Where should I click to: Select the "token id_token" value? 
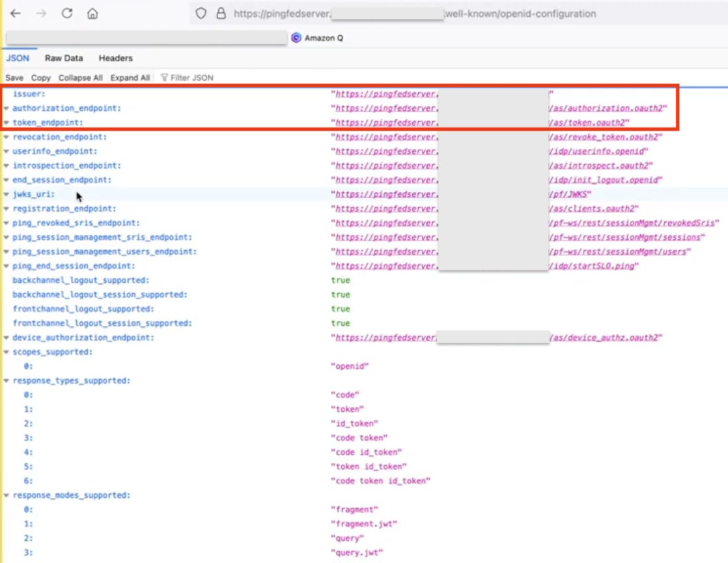coord(369,467)
